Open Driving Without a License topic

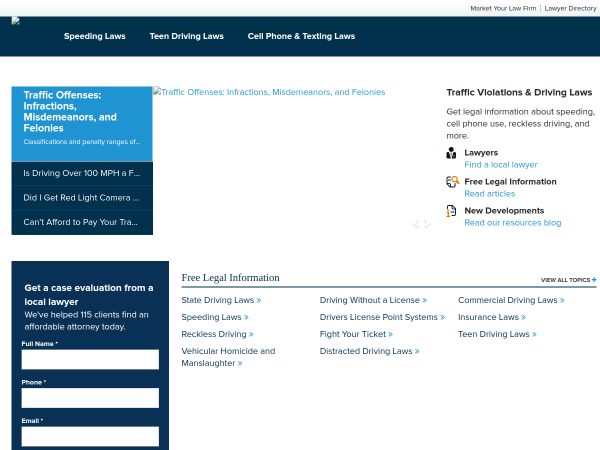pos(373,300)
